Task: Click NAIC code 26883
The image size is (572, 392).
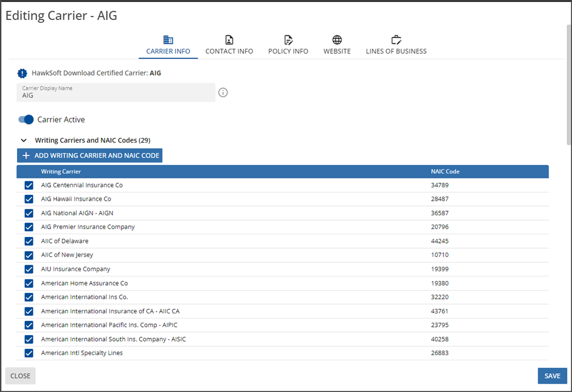Action: click(439, 353)
